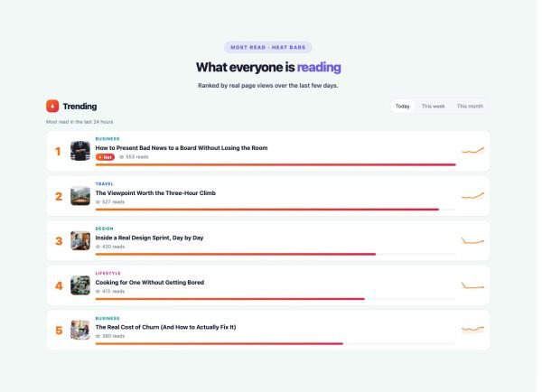Click the DESIGN category label
The width and height of the screenshot is (542, 392).
[105, 229]
